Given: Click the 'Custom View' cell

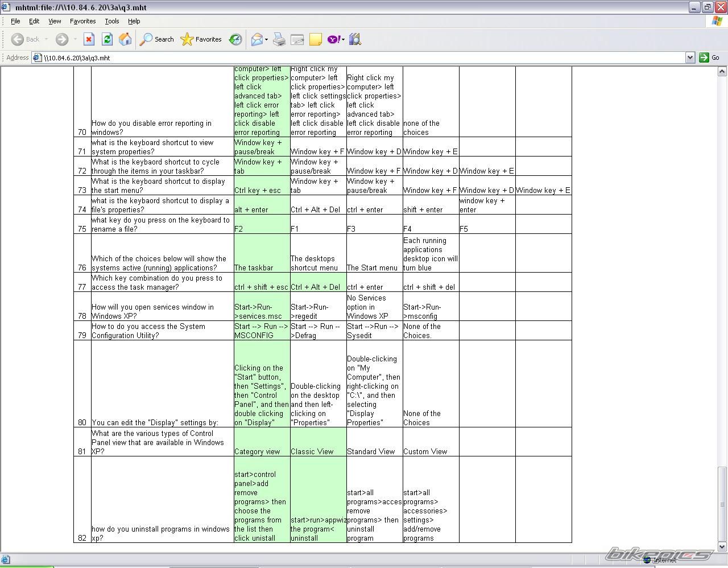Looking at the screenshot, I should click(x=431, y=442).
